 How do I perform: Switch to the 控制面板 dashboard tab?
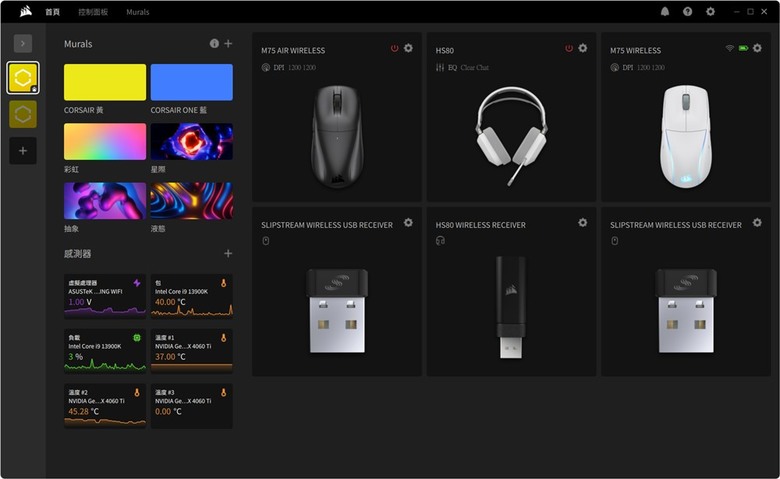coord(93,12)
